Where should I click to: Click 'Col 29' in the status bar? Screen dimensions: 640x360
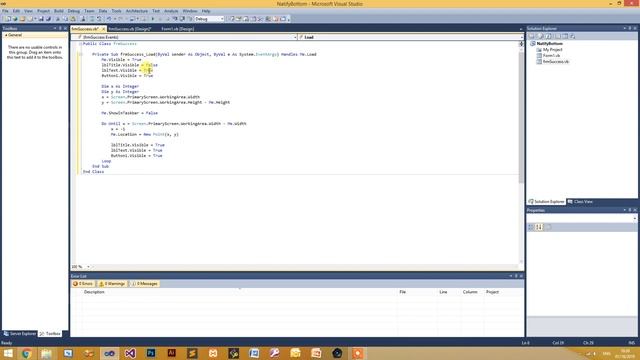(x=558, y=343)
